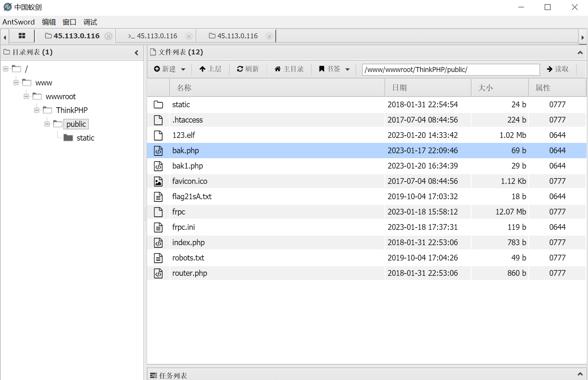The height and width of the screenshot is (380, 588).
Task: Open the home grid tab icon
Action: [x=22, y=36]
